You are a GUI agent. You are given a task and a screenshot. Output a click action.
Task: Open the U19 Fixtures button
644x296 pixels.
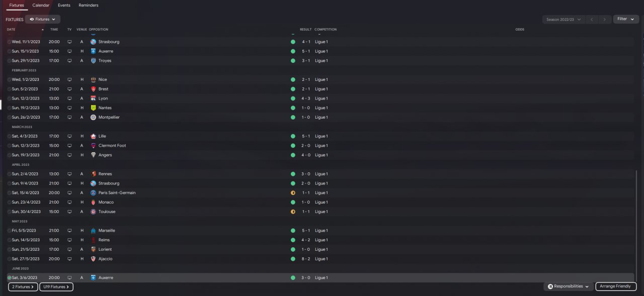pos(56,287)
